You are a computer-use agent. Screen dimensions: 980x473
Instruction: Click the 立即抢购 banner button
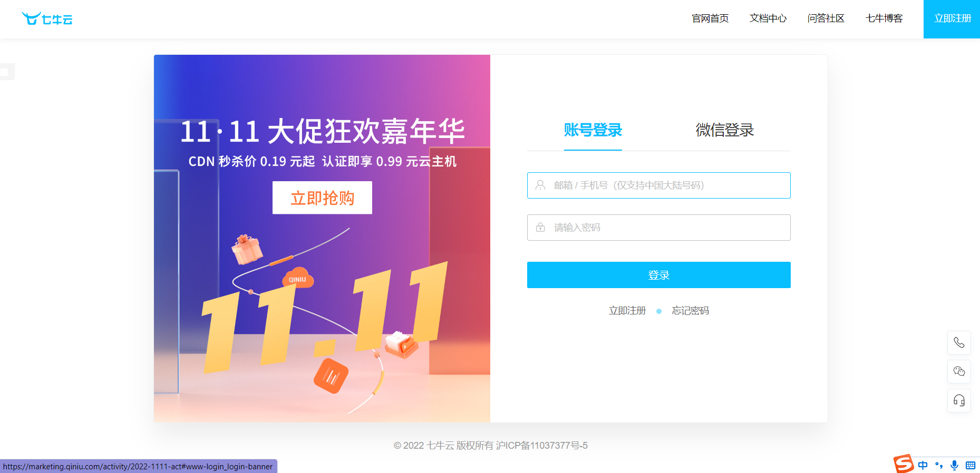tap(322, 198)
